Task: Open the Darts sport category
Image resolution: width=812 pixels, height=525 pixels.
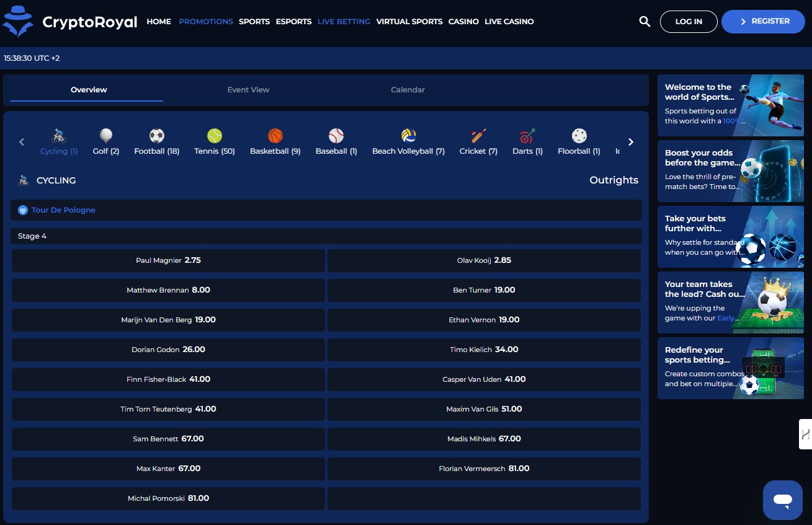Action: click(x=527, y=136)
